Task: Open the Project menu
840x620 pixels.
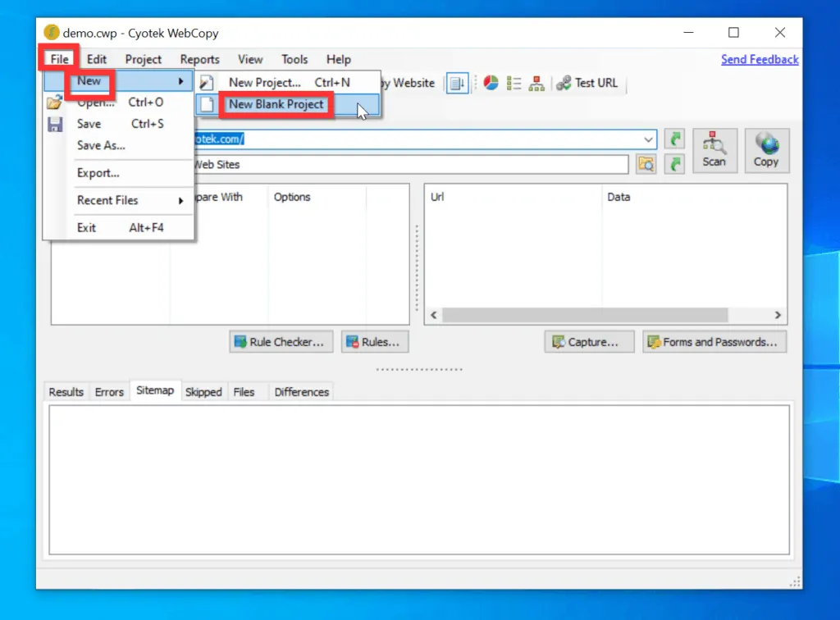Action: tap(143, 59)
